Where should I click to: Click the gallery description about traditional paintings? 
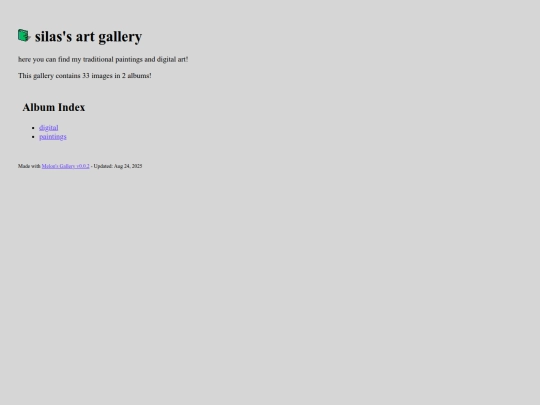pos(103,59)
